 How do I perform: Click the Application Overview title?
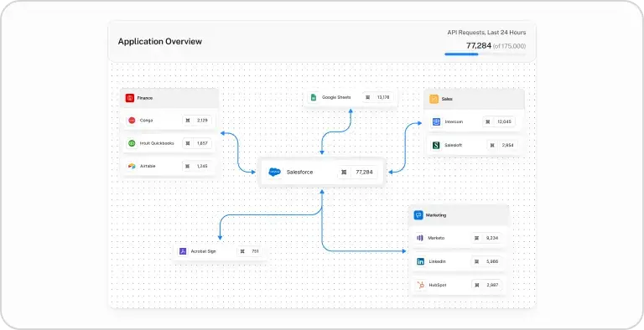pos(160,41)
